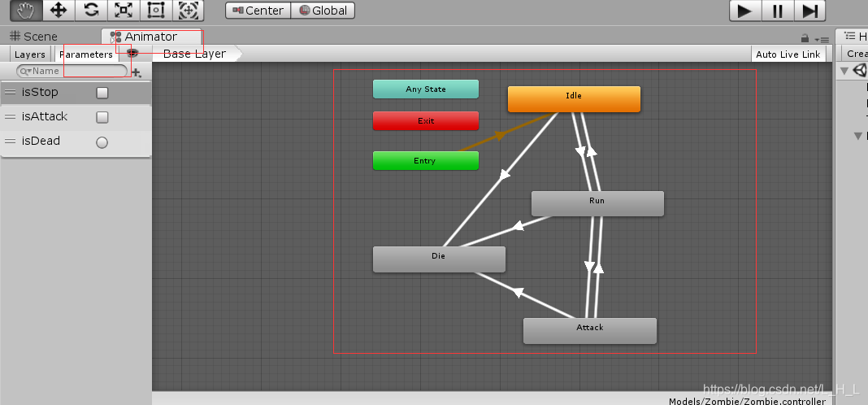Select the Any State node

tap(426, 89)
